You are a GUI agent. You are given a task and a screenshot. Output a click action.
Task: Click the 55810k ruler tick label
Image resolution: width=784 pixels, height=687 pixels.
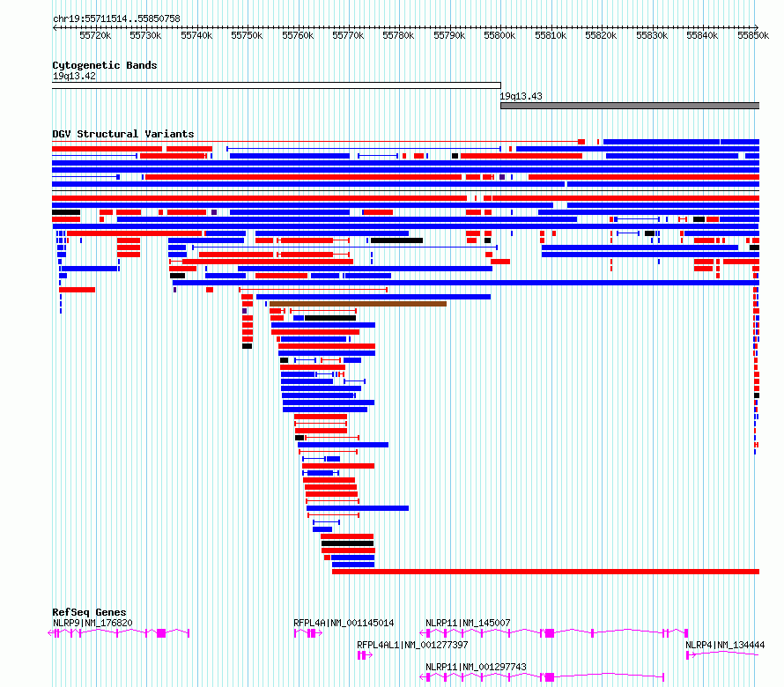(551, 35)
